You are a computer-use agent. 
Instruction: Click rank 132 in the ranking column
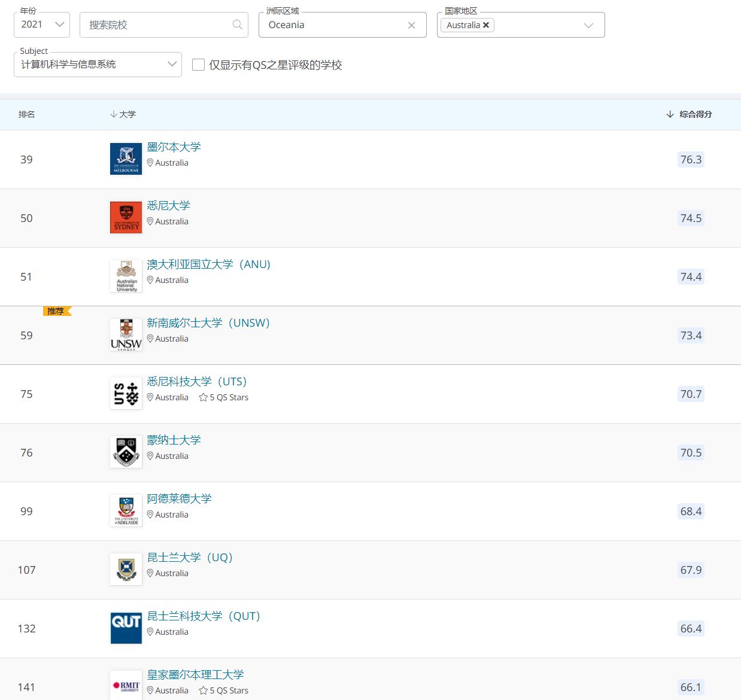[26, 629]
